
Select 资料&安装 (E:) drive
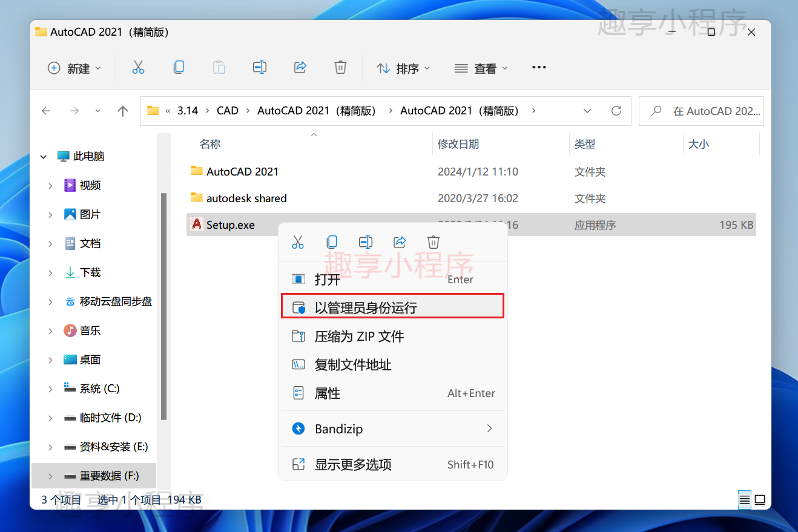coord(114,447)
